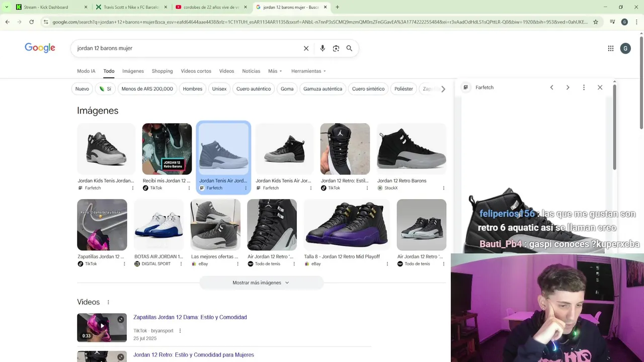Viewport: 644px width, 362px height.
Task: Clear the search box text
Action: point(306,48)
